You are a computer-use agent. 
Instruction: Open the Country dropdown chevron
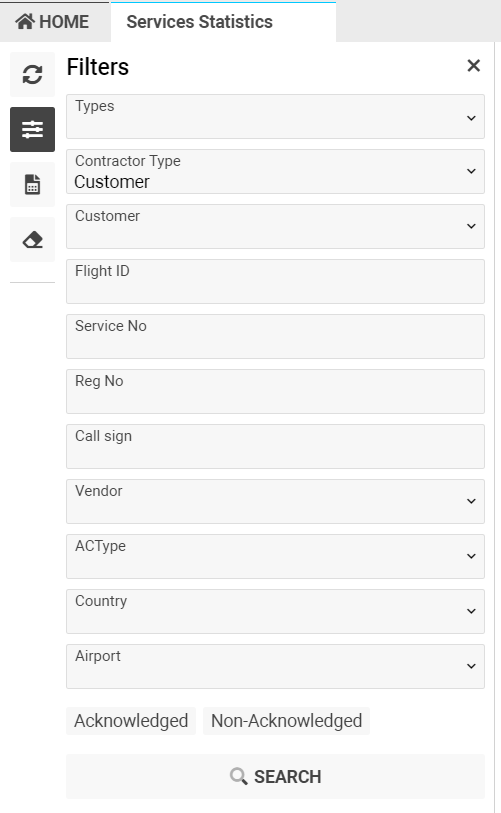[471, 611]
